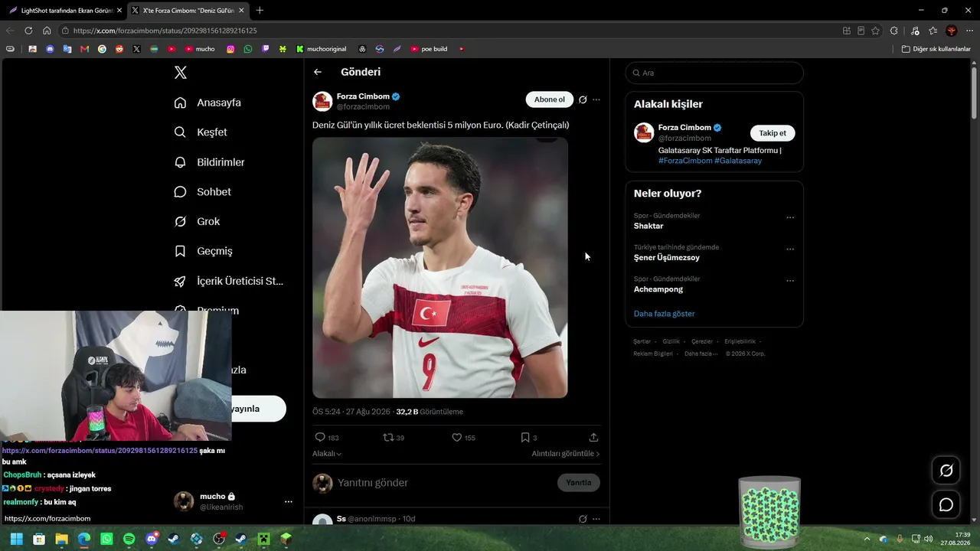Click the Ara search field
This screenshot has height=551, width=980.
(714, 73)
